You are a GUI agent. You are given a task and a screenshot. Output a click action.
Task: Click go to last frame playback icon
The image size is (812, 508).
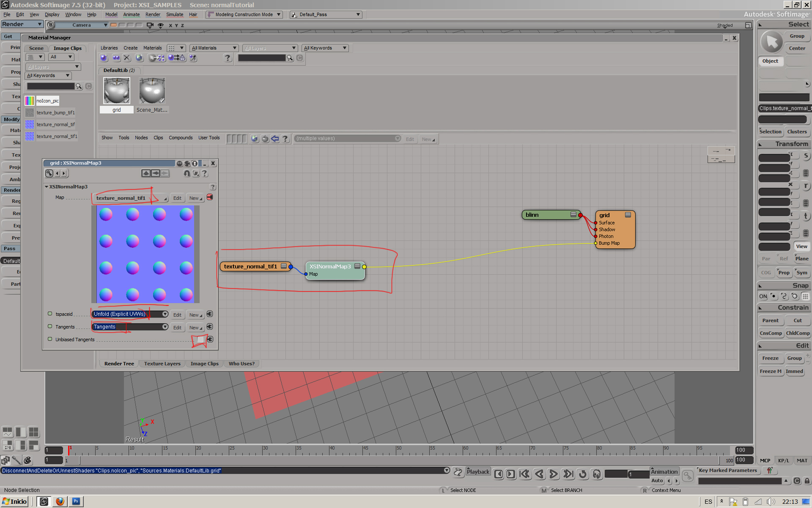click(568, 474)
